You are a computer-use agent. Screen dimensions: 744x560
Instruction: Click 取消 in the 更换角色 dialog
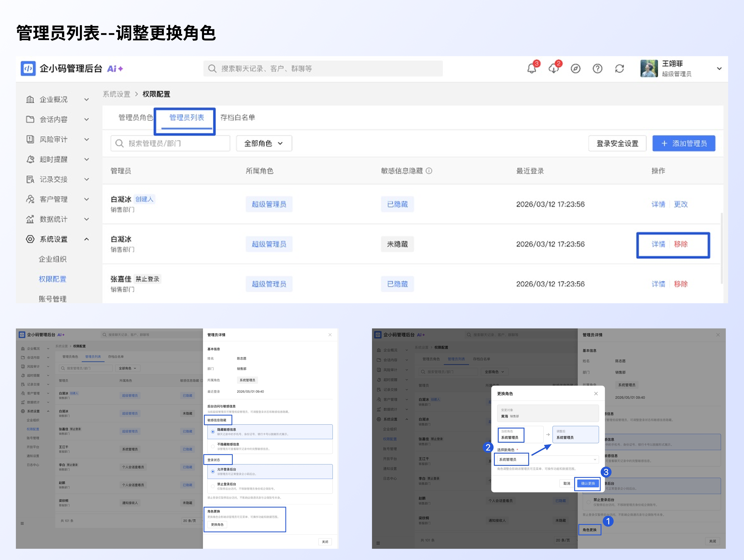(x=567, y=483)
